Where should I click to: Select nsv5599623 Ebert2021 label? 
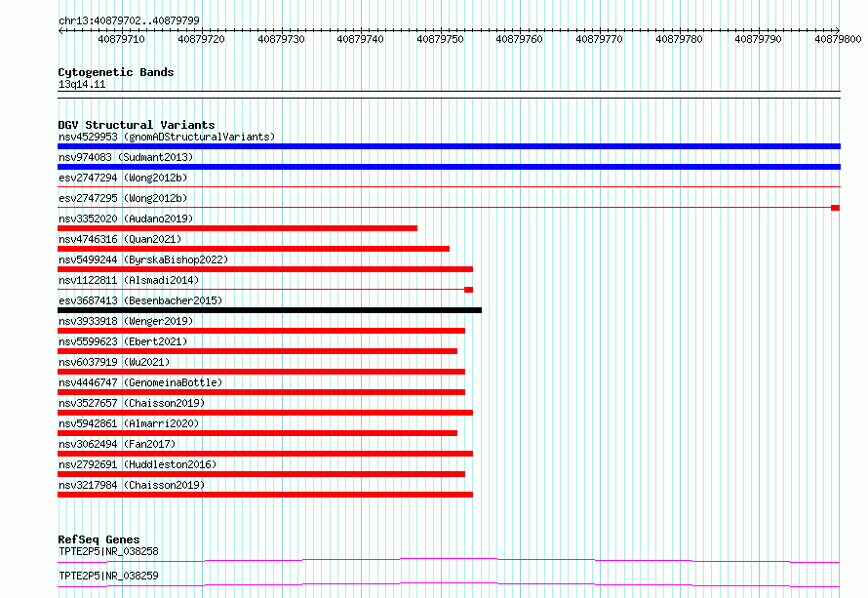pyautogui.click(x=123, y=341)
